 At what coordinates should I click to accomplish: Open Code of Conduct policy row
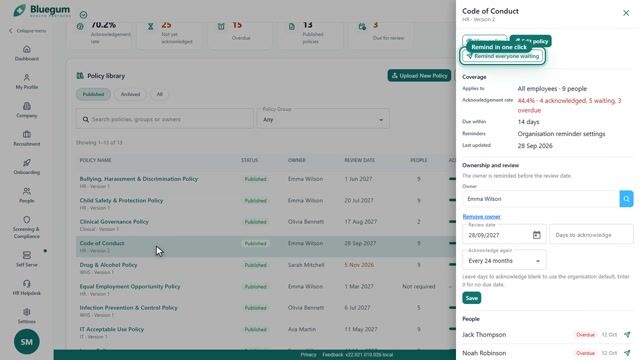[x=265, y=247]
